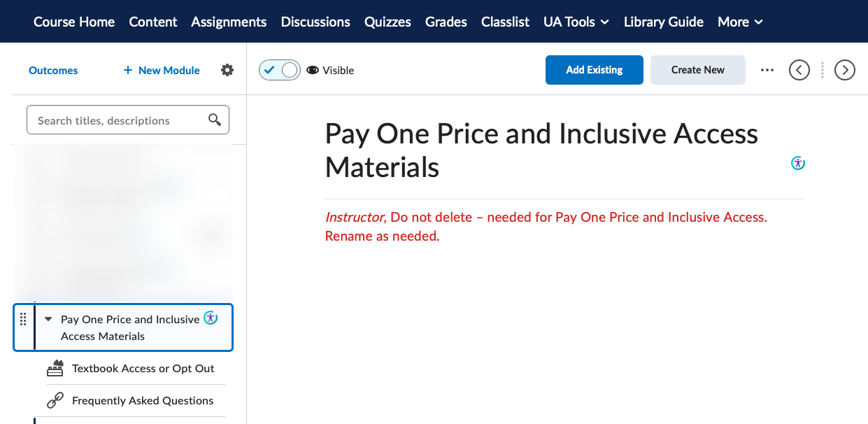Collapse the Pay One Price module triangle
Screen dimensions: 868x424
[x=48, y=319]
